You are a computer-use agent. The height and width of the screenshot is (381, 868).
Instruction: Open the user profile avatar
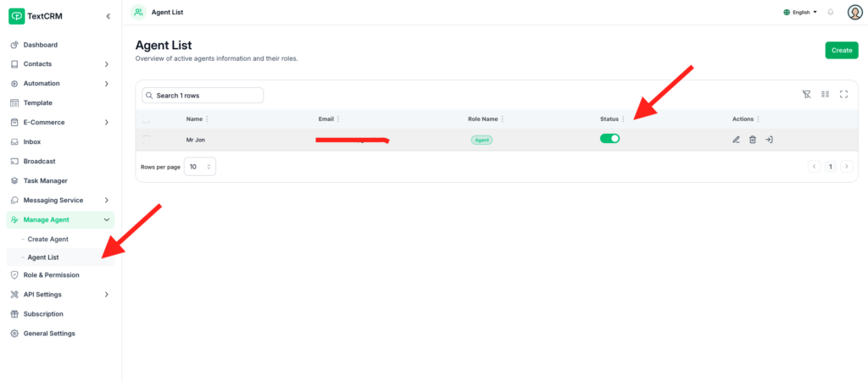click(854, 12)
